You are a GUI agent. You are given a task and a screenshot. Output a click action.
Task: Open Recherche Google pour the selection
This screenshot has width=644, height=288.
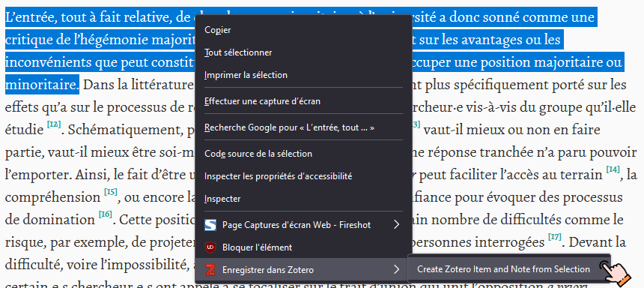coord(303,127)
